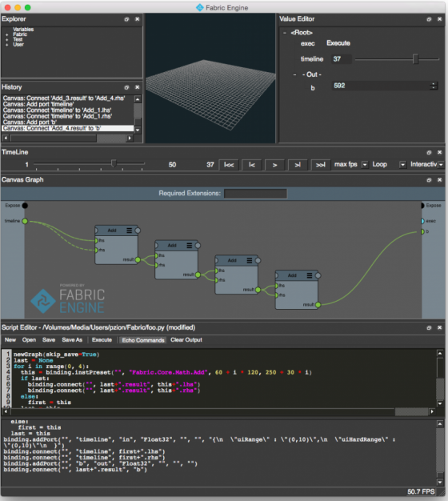Click Execute in Script Editor toolbar
This screenshot has width=448, height=501.
102,340
